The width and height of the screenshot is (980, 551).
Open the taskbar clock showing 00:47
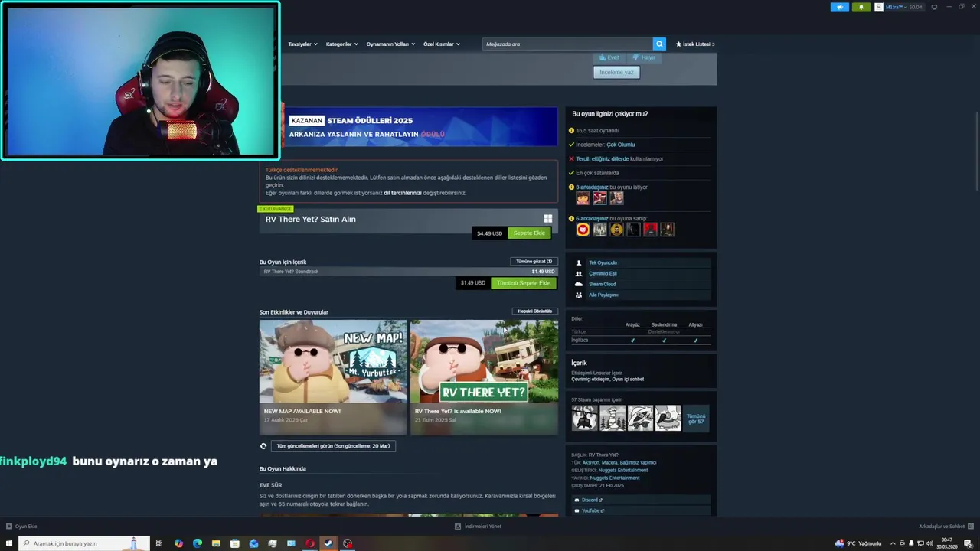(946, 543)
